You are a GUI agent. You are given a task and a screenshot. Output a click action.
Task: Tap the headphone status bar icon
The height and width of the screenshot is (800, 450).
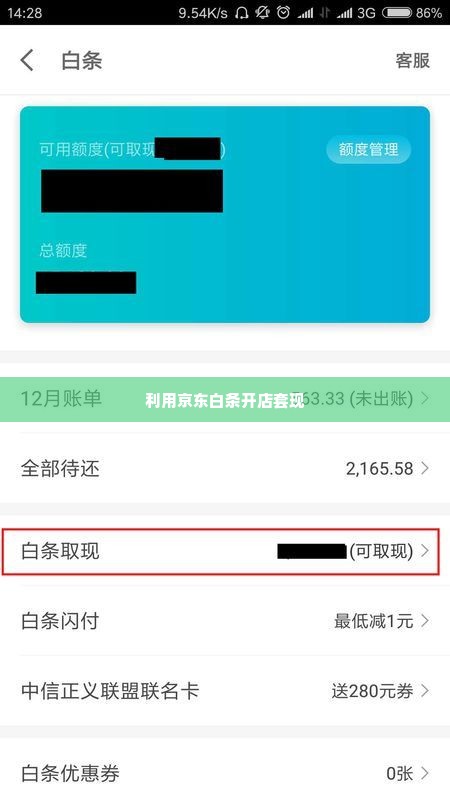(x=241, y=12)
